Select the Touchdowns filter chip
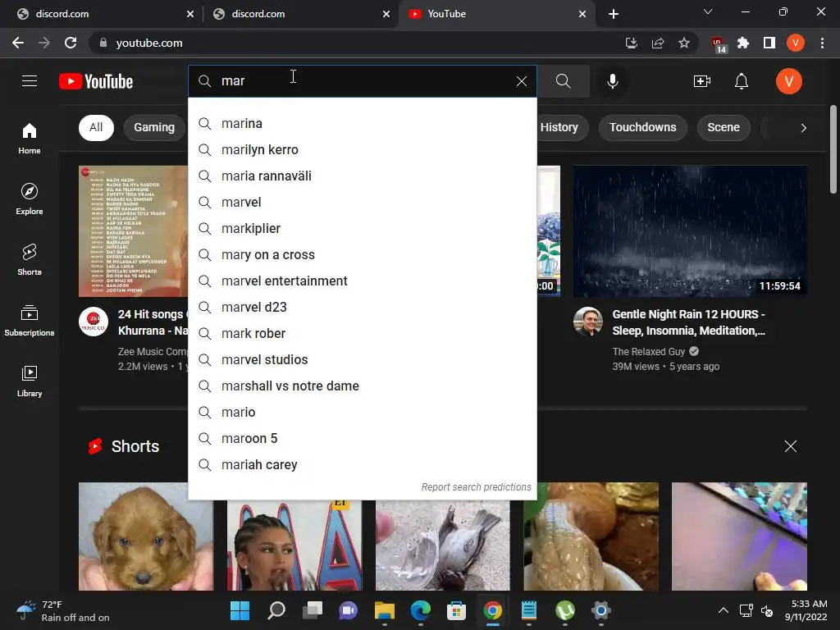This screenshot has height=630, width=840. (x=643, y=127)
